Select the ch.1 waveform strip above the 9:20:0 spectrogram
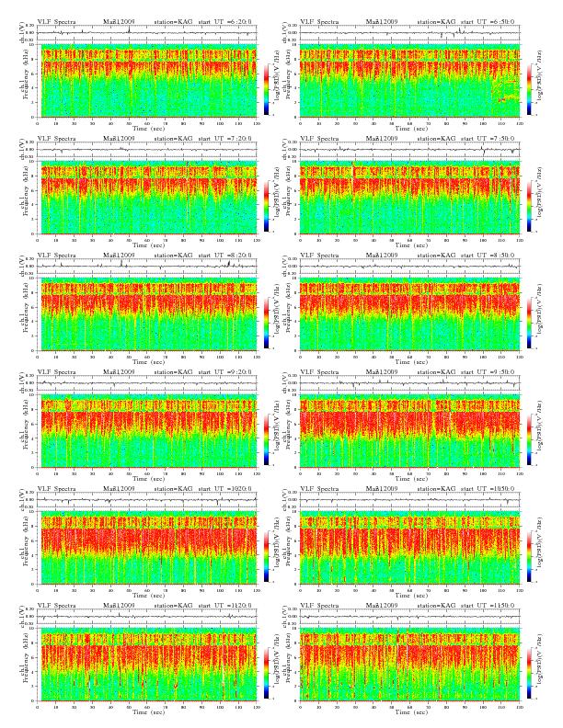Viewport: 563px width, 728px height. click(x=147, y=383)
